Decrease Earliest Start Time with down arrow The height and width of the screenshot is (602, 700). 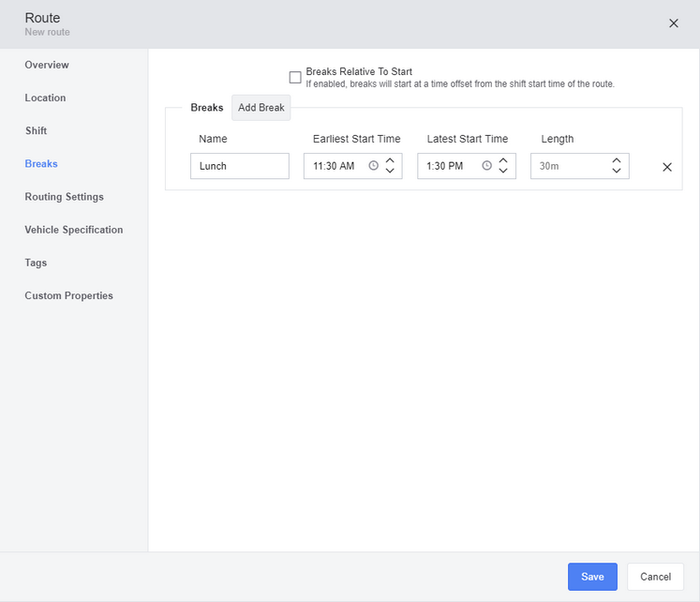pos(390,171)
